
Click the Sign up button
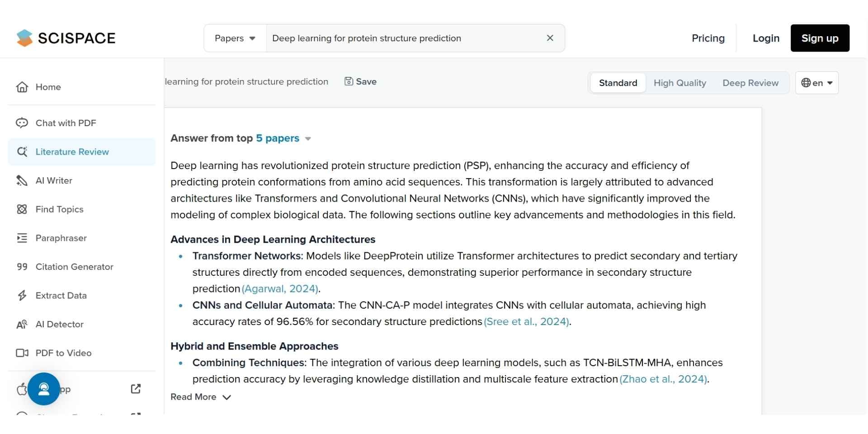click(x=820, y=38)
